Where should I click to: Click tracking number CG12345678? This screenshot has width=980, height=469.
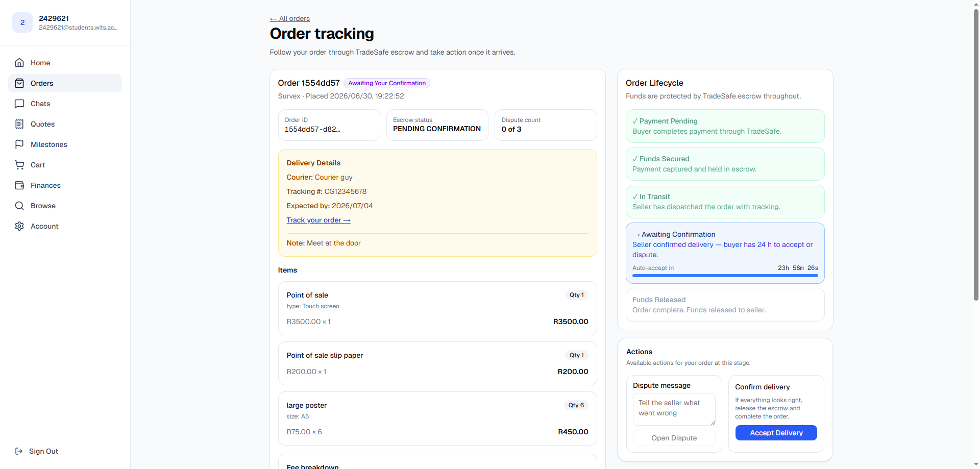click(346, 191)
